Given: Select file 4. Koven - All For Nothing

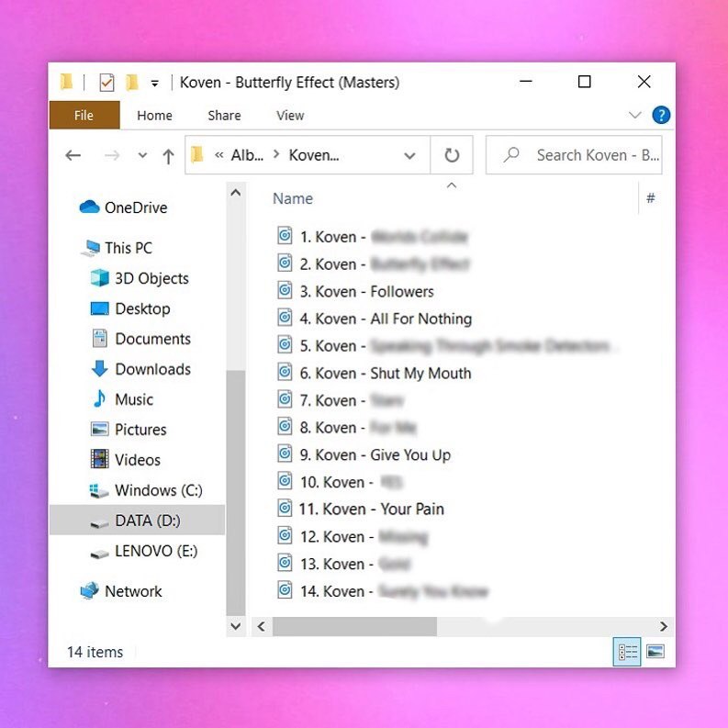Looking at the screenshot, I should 375,319.
